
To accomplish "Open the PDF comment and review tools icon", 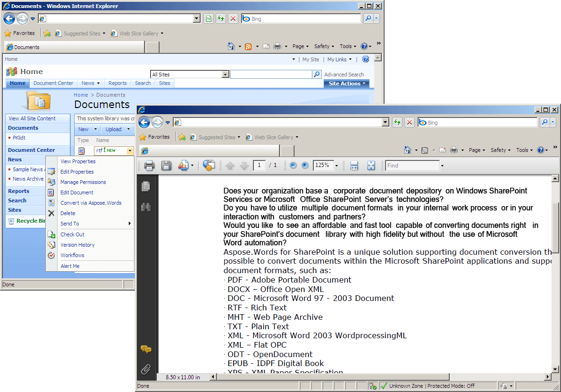I will 209,165.
